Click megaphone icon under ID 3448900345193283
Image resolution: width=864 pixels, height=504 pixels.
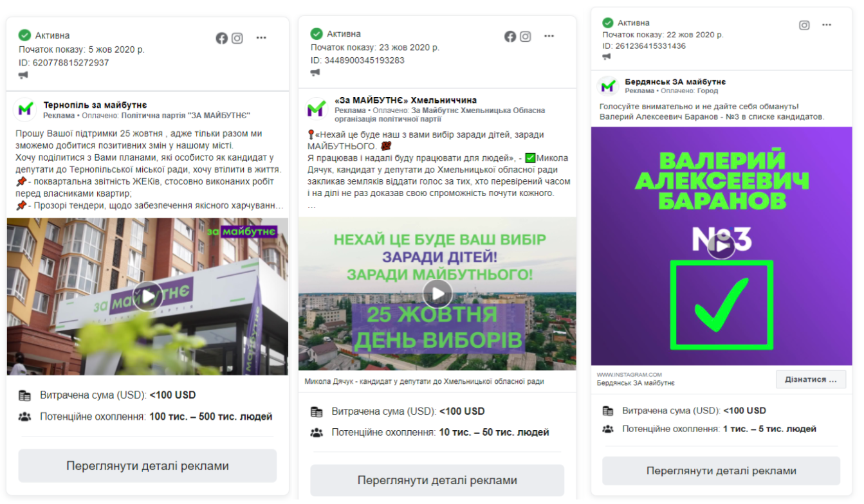pyautogui.click(x=315, y=73)
